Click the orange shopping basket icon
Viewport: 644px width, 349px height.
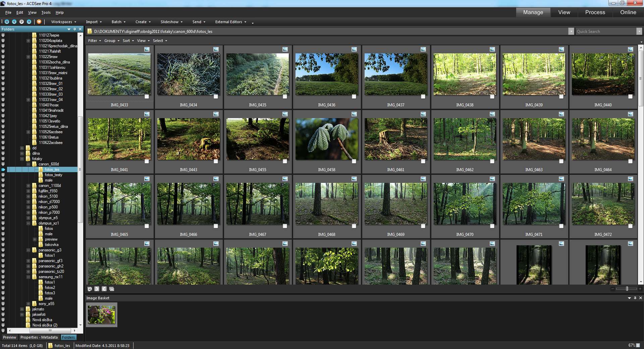coord(39,22)
